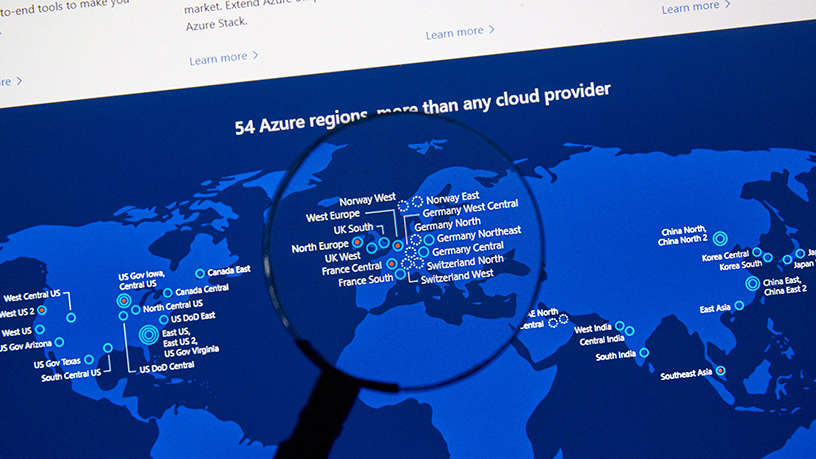Select the West US 2 region marker
This screenshot has width=816, height=459.
pos(42,310)
